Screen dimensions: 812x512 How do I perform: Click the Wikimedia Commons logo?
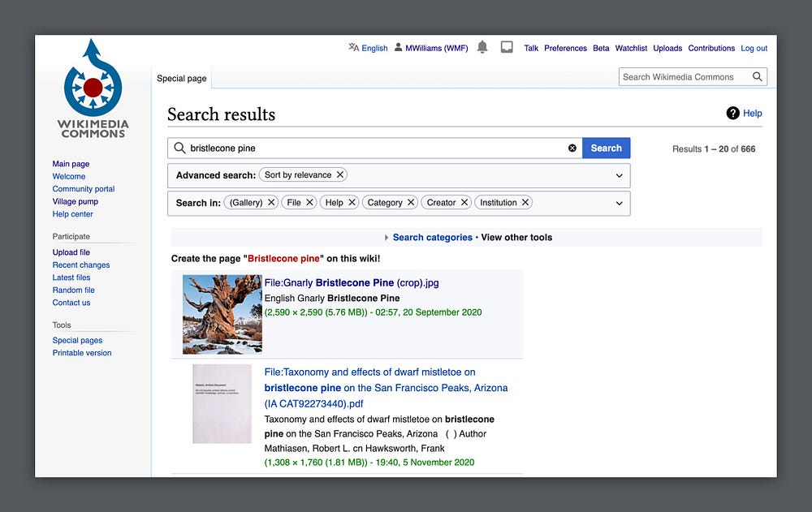(x=93, y=88)
